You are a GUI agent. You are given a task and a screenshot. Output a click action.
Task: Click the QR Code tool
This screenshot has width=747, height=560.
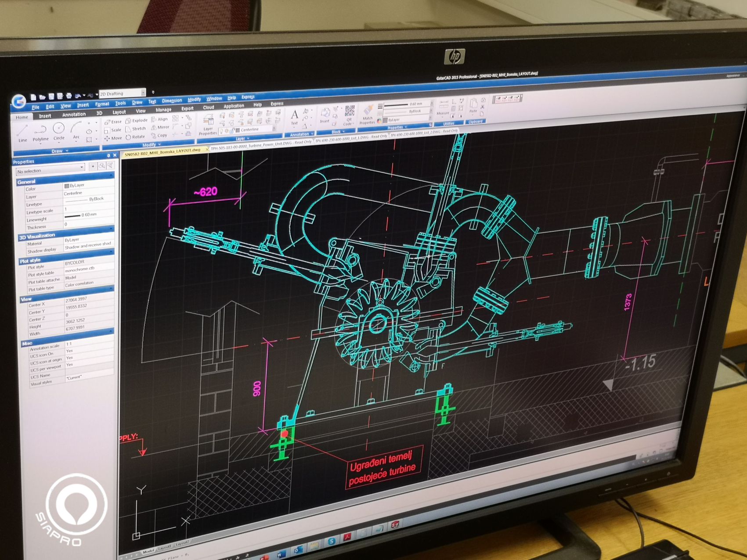pos(349,115)
